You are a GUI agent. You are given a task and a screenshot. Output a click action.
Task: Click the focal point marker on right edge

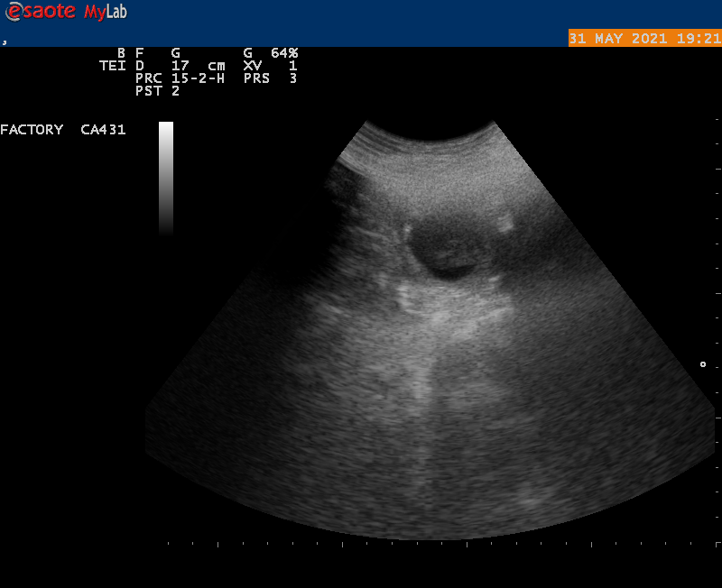point(703,364)
